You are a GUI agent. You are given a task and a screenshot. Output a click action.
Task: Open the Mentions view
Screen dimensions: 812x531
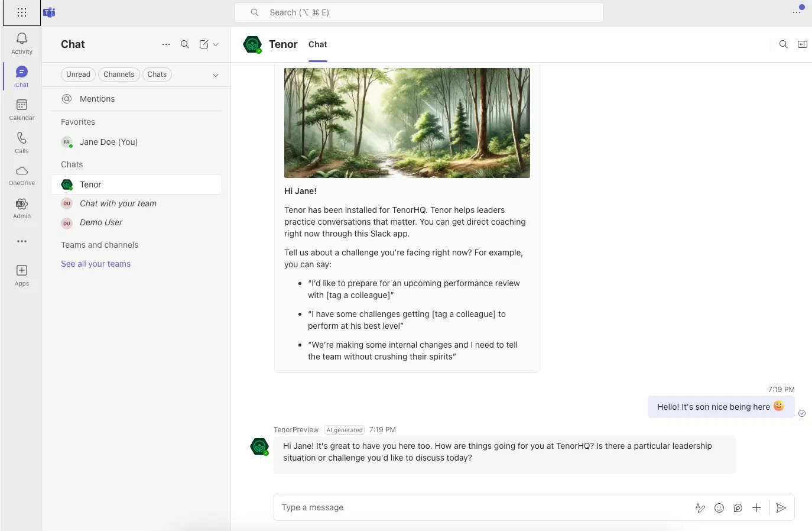[137, 99]
